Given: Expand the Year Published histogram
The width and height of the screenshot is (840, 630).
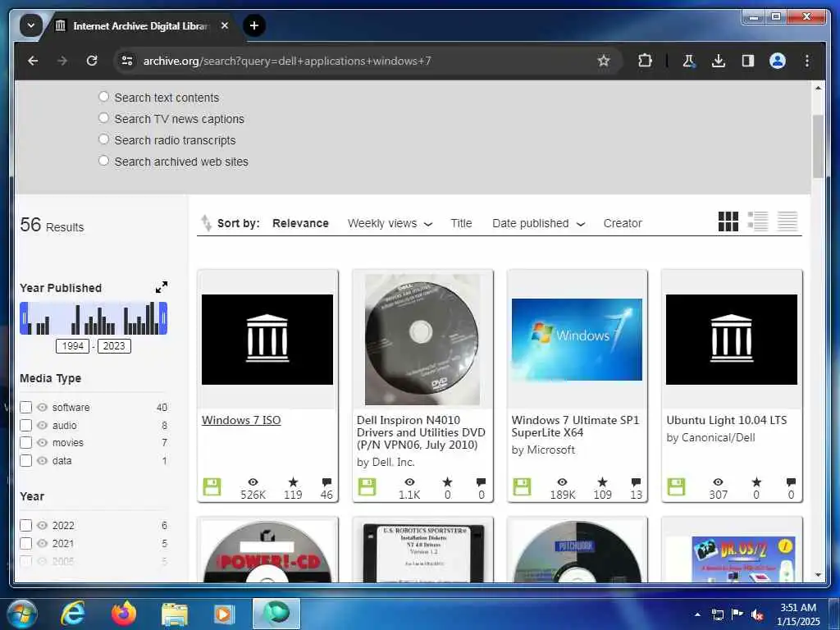Looking at the screenshot, I should pyautogui.click(x=162, y=288).
